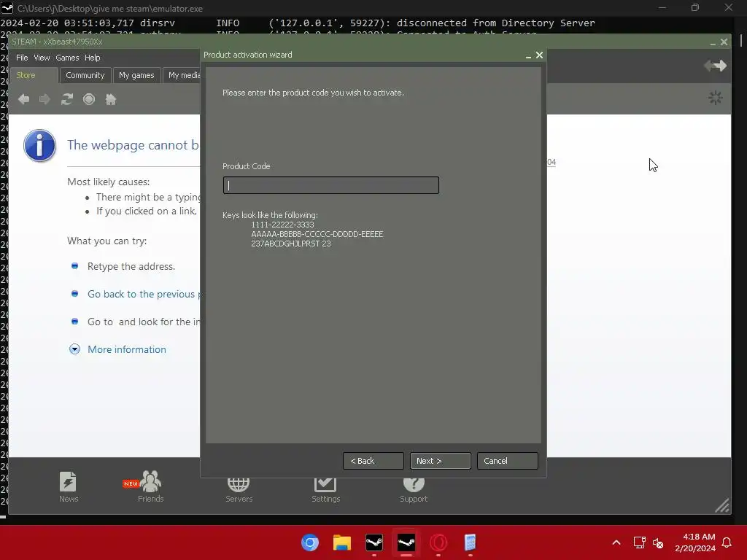This screenshot has width=747, height=560.
Task: Click the emulator.exe console title bar icon
Action: 7,7
